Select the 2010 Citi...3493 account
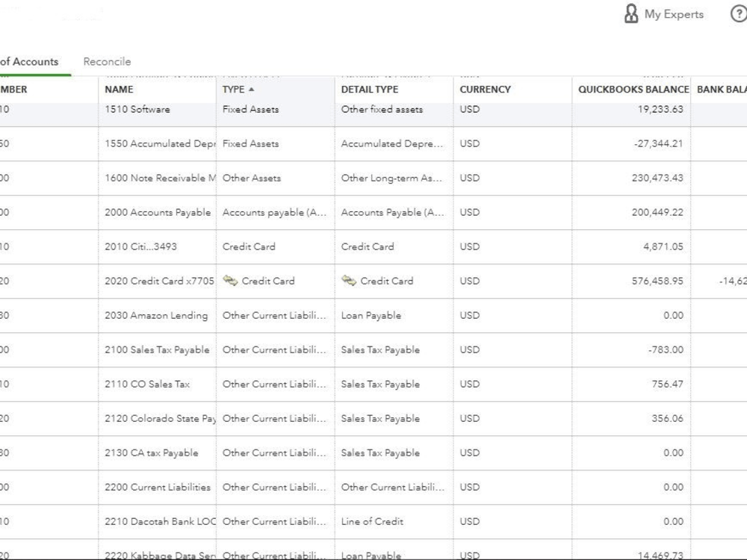Image resolution: width=747 pixels, height=560 pixels. coord(140,246)
